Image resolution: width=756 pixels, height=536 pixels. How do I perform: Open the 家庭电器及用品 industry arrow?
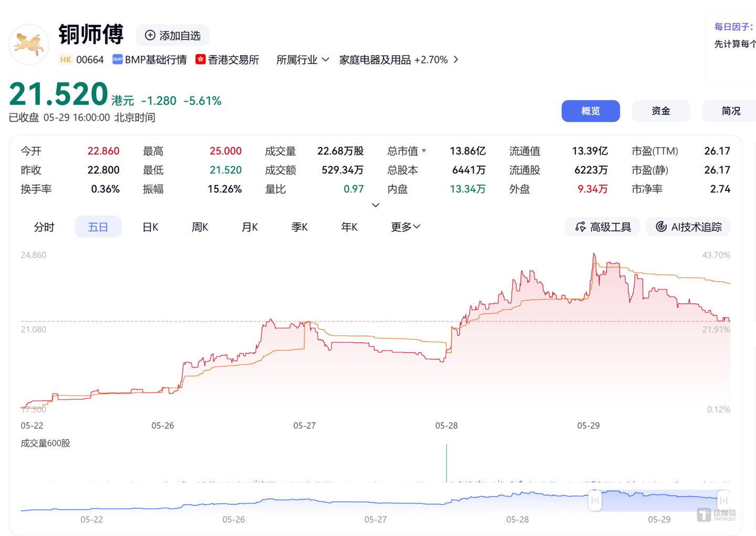pyautogui.click(x=456, y=60)
